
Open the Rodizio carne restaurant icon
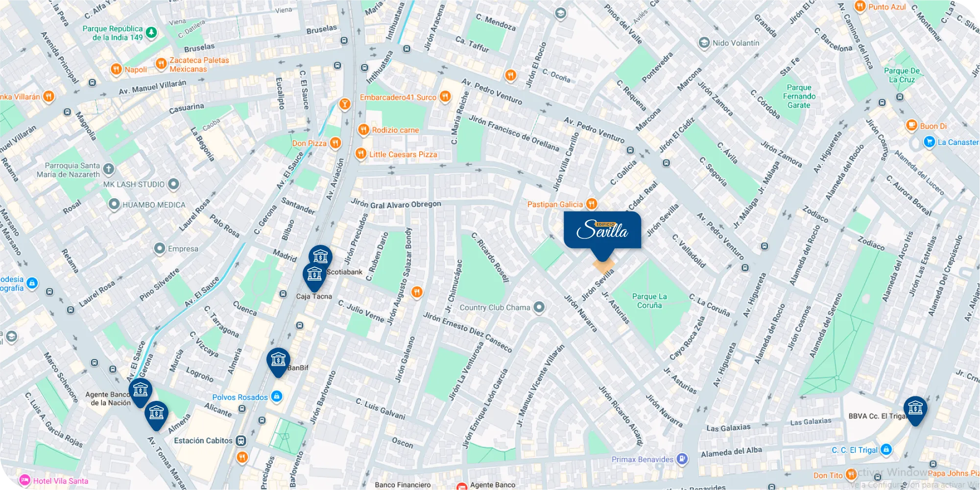[363, 130]
